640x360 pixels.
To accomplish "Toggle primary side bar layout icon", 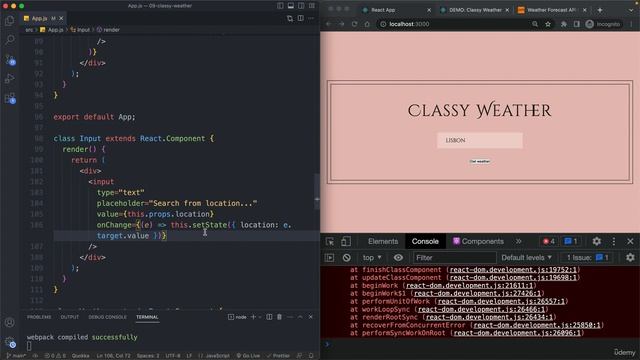I will pos(280,6).
